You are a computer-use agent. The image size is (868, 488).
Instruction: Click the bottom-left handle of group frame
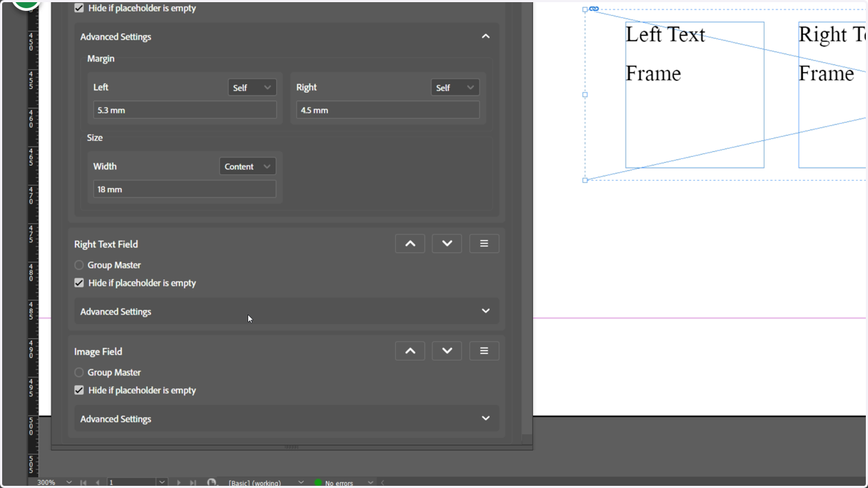point(585,180)
